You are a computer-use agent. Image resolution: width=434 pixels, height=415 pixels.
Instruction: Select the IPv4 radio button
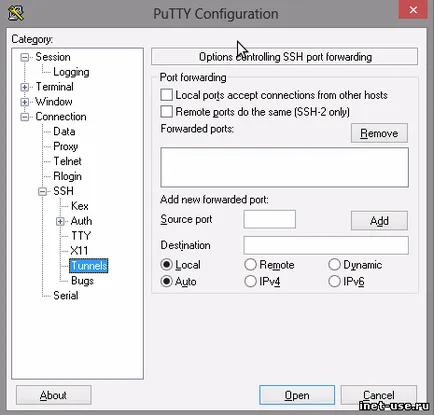tap(250, 281)
